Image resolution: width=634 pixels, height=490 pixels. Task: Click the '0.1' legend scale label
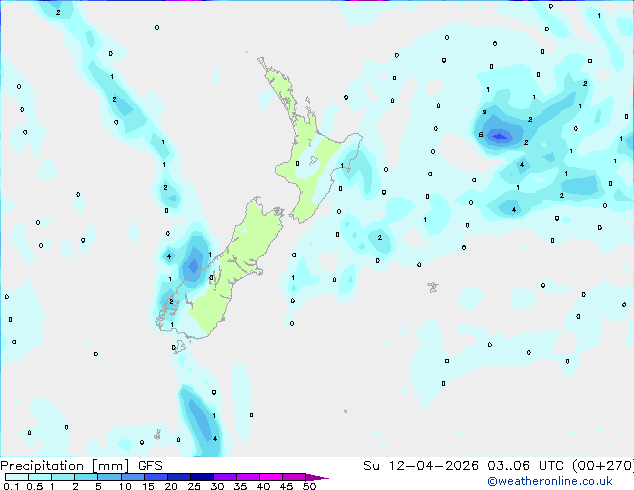(11, 486)
